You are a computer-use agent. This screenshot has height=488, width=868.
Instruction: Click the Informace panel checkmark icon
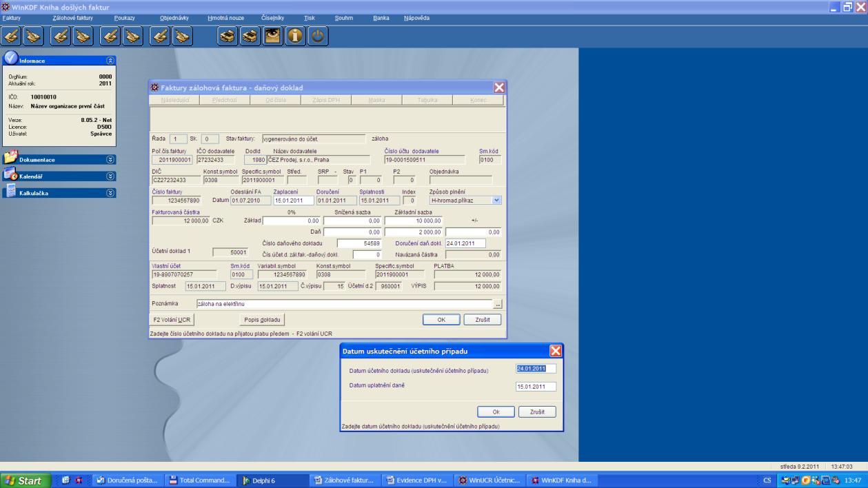[10, 59]
